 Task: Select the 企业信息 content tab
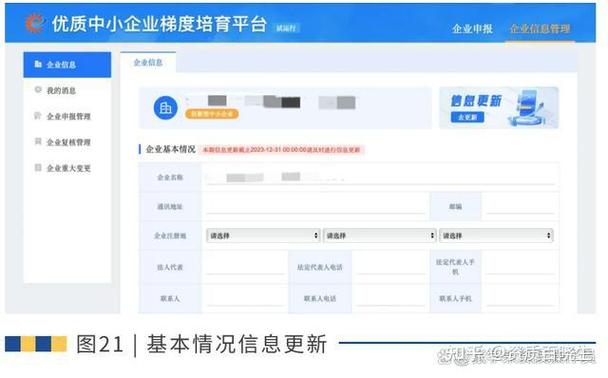tap(148, 62)
